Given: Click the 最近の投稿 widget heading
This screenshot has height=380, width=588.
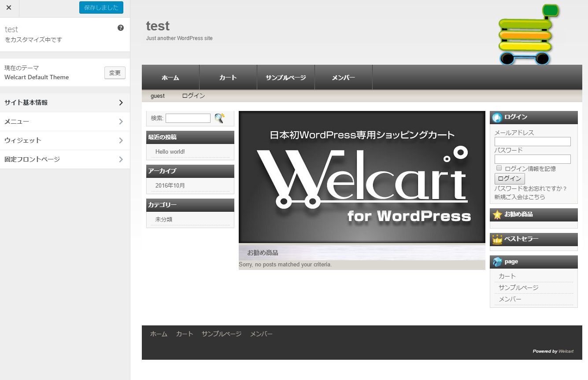Looking at the screenshot, I should click(190, 137).
